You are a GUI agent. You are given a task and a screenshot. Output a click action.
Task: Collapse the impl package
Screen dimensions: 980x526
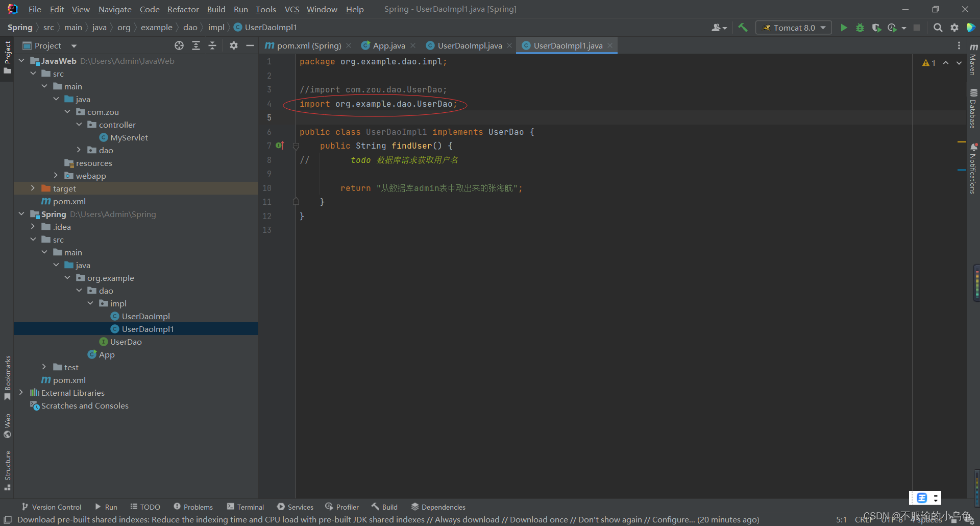click(x=90, y=303)
